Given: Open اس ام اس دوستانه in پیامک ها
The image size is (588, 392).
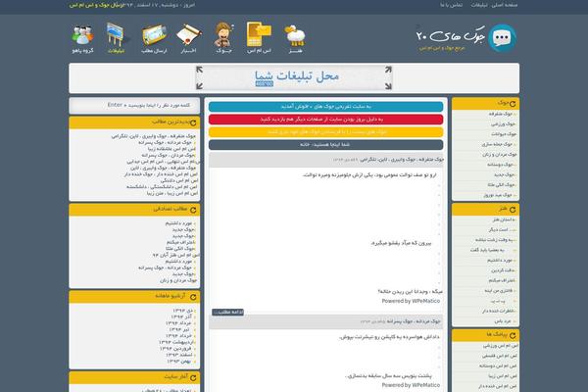Looking at the screenshot, I should point(498,366).
